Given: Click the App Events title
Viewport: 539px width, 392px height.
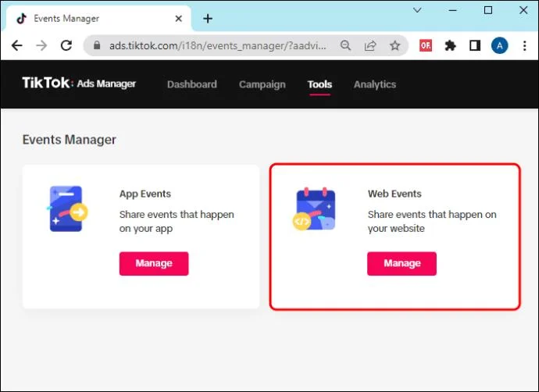Looking at the screenshot, I should click(x=145, y=194).
